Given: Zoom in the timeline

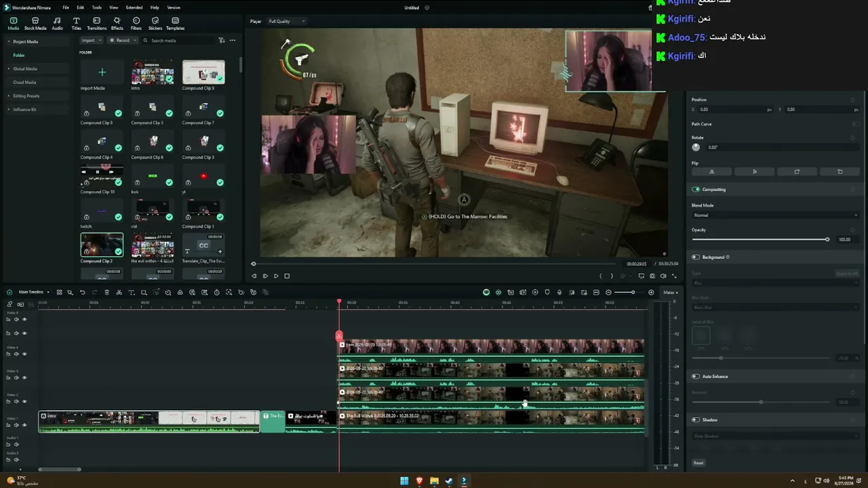Looking at the screenshot, I should click(651, 292).
